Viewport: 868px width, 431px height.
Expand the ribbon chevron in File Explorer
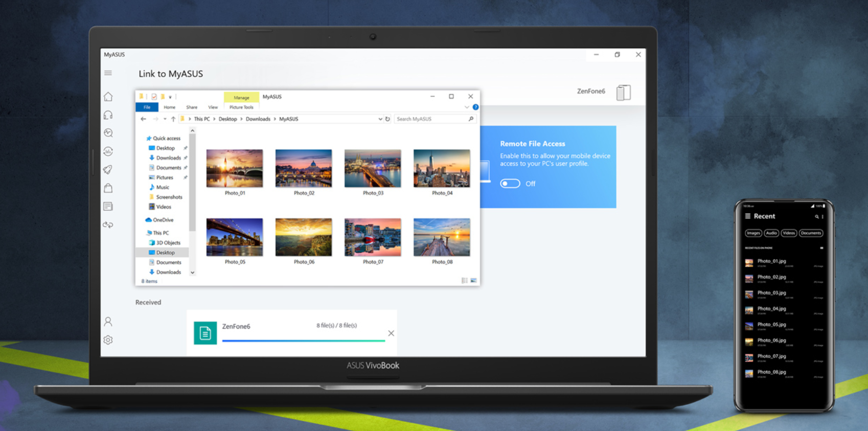pyautogui.click(x=466, y=107)
